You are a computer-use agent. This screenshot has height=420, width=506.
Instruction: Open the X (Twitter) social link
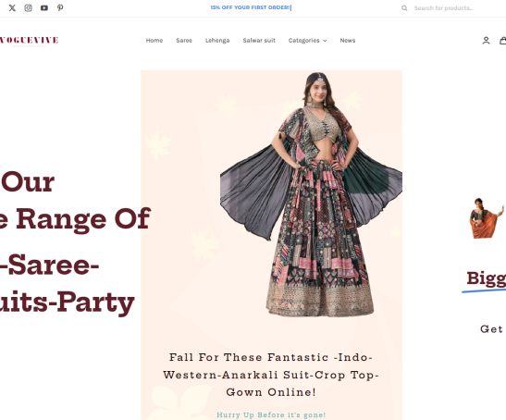12,7
